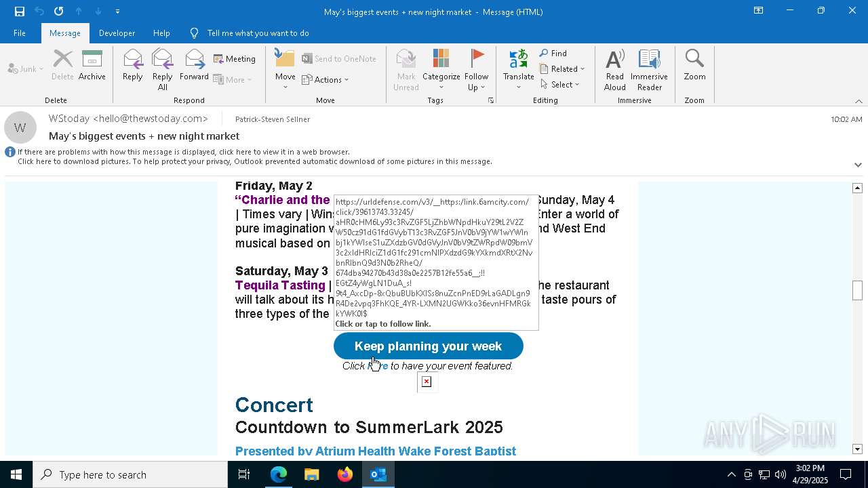Open the Charlie and the link
The width and height of the screenshot is (868, 488).
click(282, 200)
